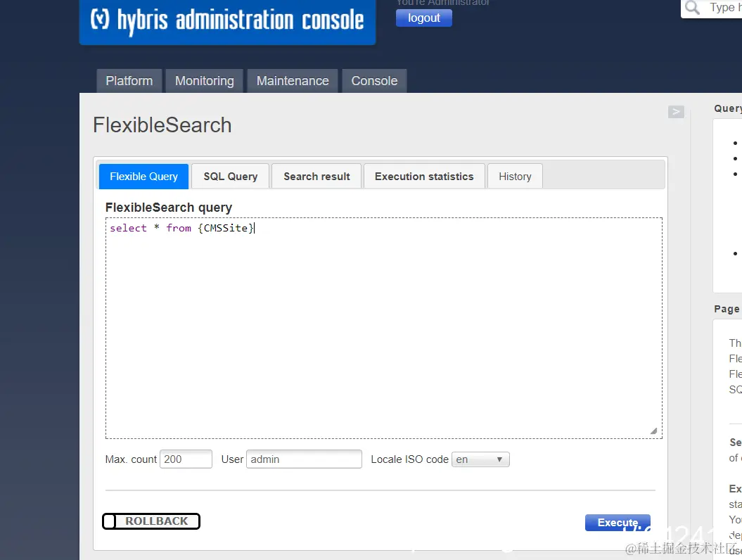Focus the Max. count input field
This screenshot has width=742, height=560.
[186, 459]
